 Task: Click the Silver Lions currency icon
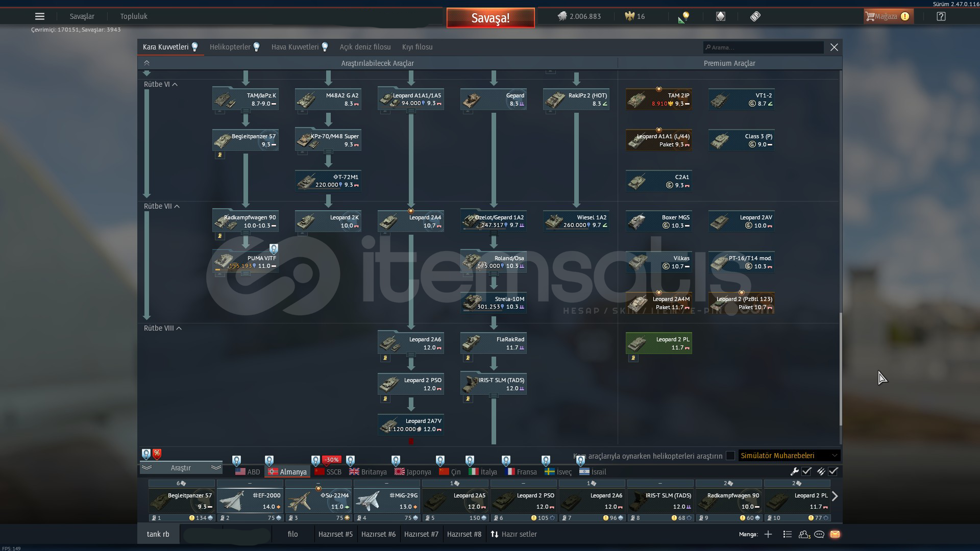[x=562, y=16]
